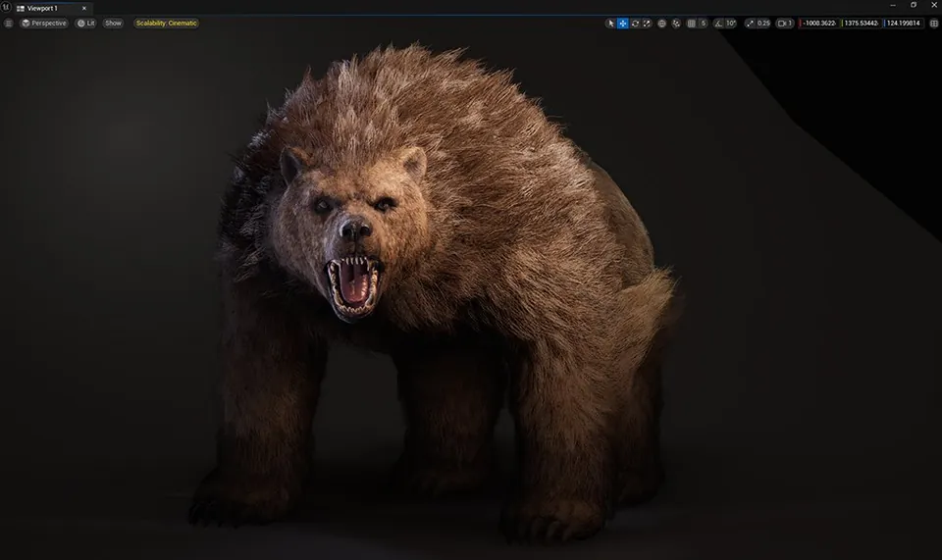Open the Show flags menu
The height and width of the screenshot is (560, 942).
point(113,24)
